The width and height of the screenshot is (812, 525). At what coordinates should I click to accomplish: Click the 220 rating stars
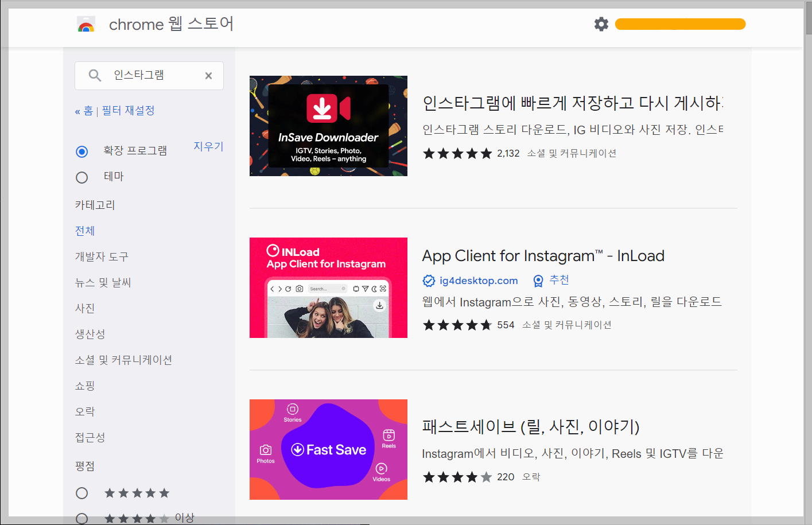457,477
